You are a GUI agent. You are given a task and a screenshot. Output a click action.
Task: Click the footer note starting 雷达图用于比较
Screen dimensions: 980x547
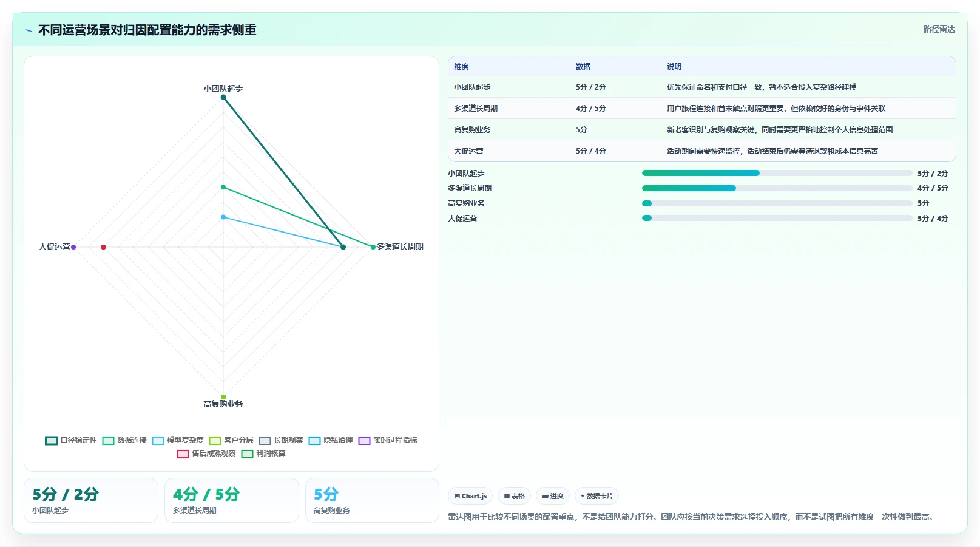693,517
